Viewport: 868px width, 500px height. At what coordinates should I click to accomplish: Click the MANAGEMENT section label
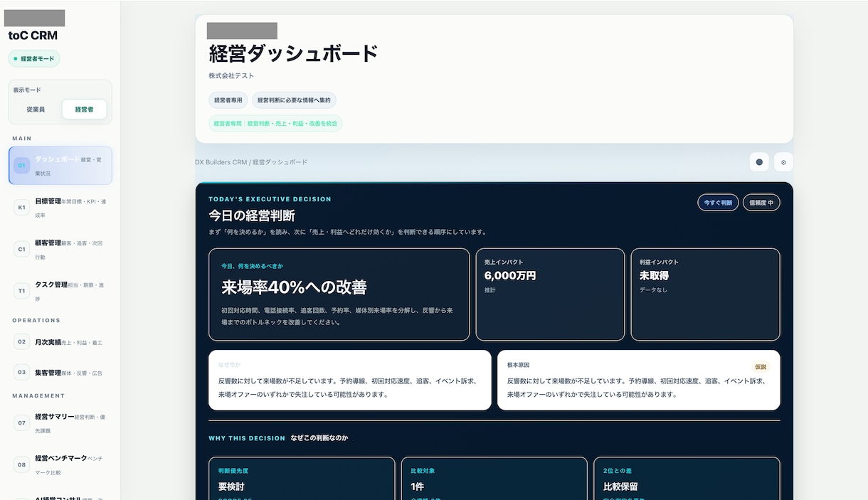tap(38, 395)
